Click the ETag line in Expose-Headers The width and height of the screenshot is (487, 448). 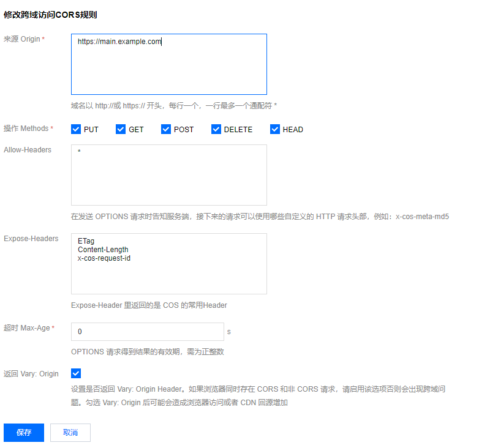click(x=86, y=241)
